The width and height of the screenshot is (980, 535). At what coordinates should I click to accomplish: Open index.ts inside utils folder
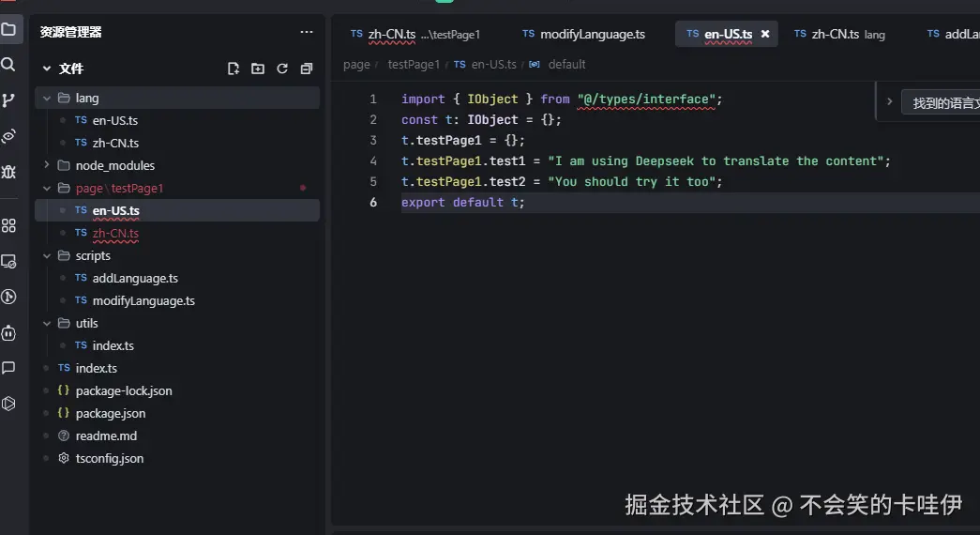pos(177,345)
